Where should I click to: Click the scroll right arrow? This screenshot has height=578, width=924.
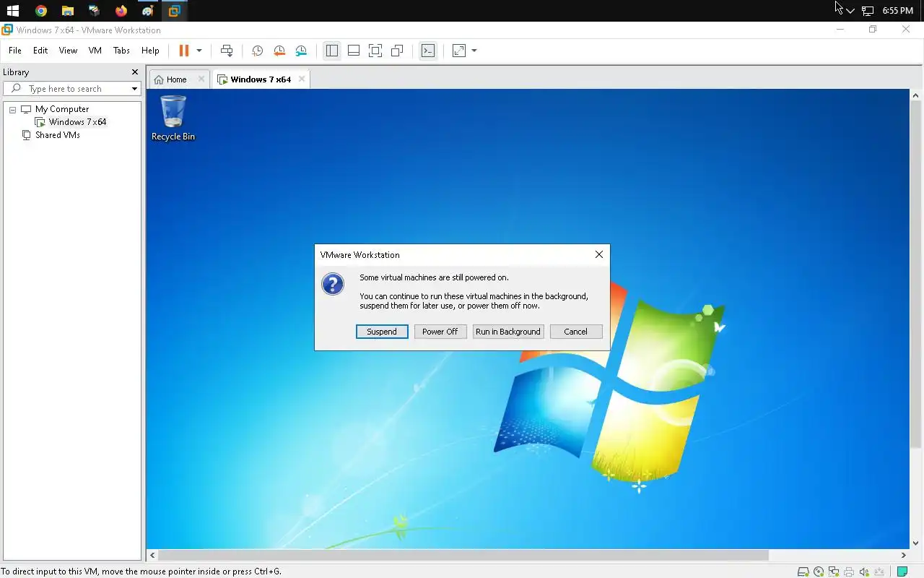click(903, 555)
